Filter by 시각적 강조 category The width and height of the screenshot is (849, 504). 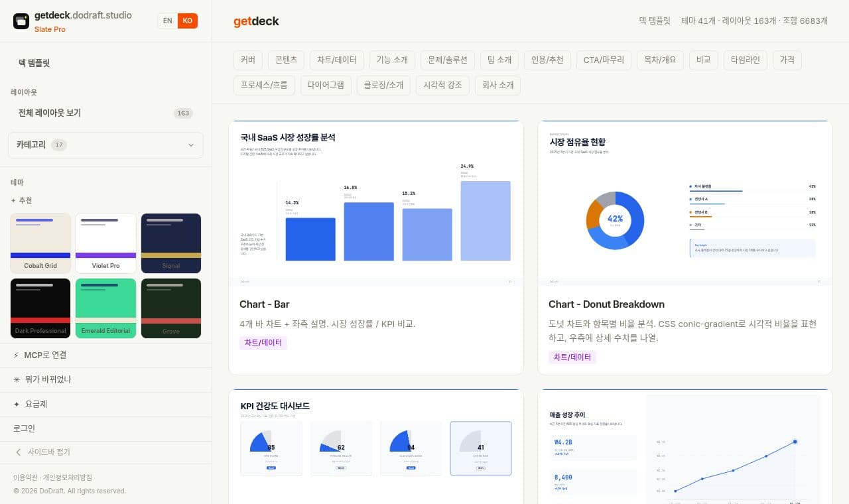coord(443,86)
